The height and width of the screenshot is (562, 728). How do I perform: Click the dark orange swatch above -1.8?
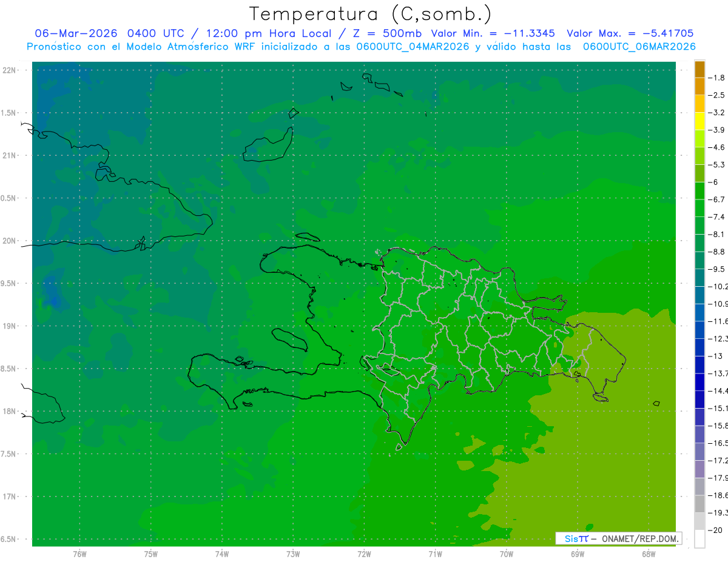point(699,69)
